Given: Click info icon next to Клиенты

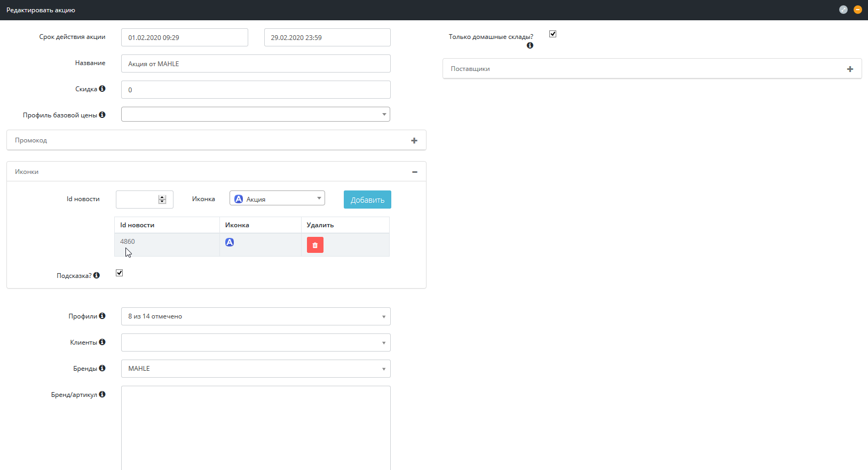Looking at the screenshot, I should tap(102, 342).
